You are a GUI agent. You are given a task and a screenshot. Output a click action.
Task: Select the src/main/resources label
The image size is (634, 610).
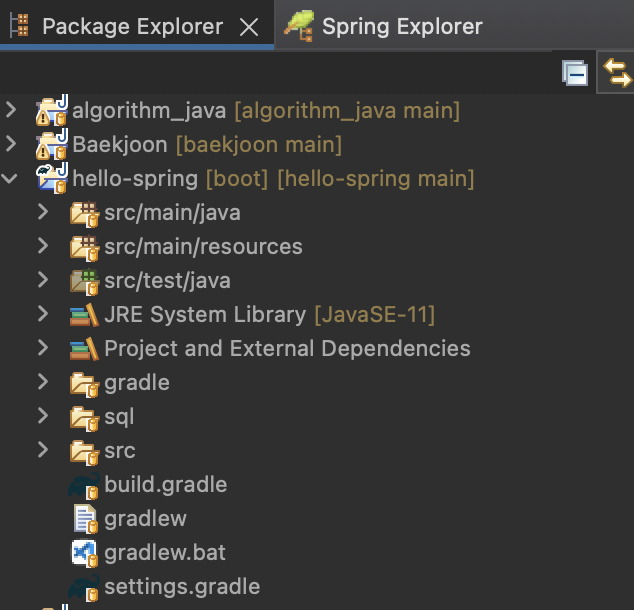[x=203, y=247]
